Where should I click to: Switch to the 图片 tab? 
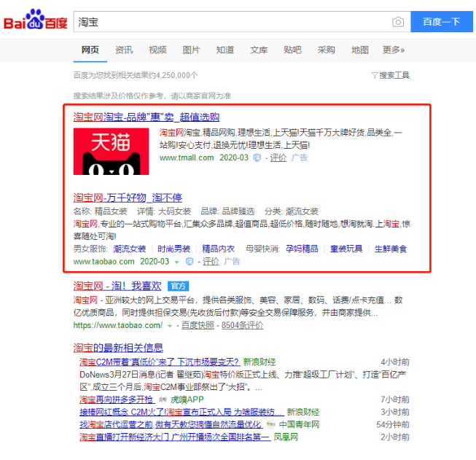tap(191, 50)
